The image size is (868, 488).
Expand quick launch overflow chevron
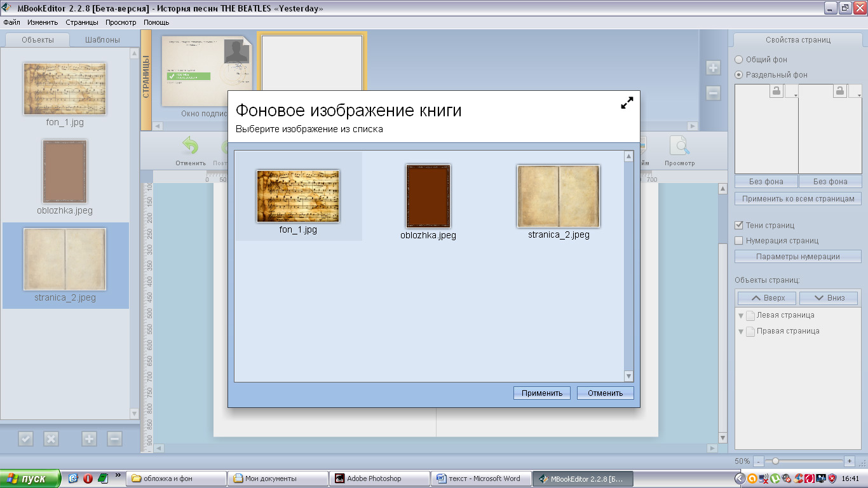[117, 475]
